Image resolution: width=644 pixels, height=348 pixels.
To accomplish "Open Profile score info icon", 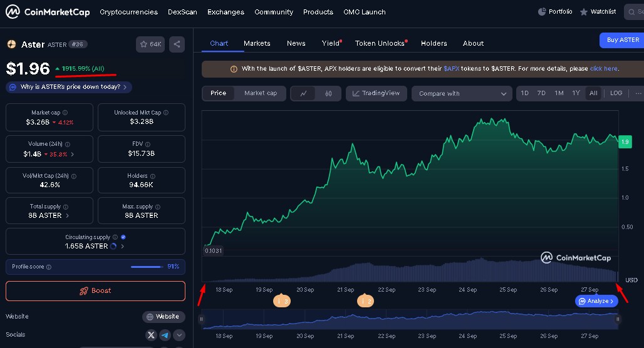I will click(48, 267).
